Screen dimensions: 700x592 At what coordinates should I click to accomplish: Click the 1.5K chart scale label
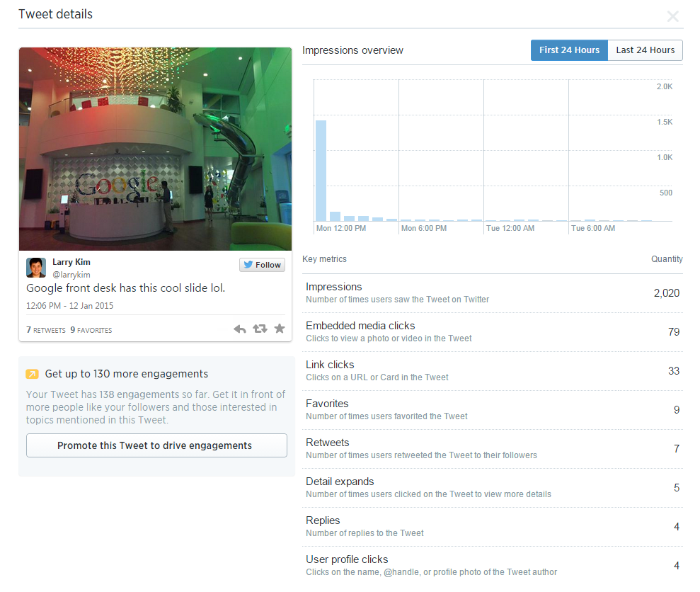click(x=665, y=122)
